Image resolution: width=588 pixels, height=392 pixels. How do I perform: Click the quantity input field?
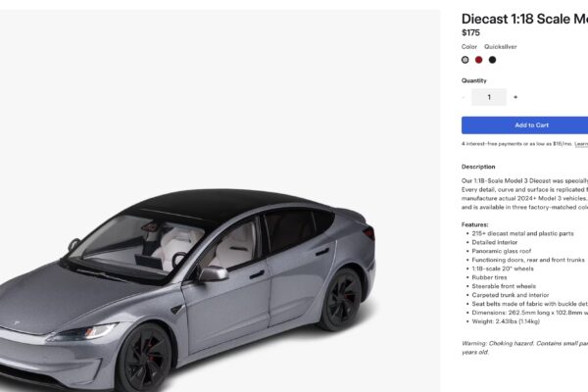489,97
